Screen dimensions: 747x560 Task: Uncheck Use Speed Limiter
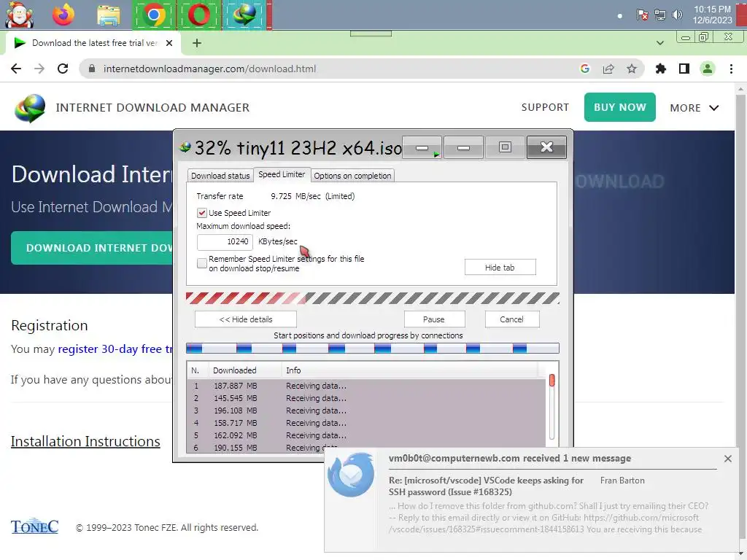pyautogui.click(x=202, y=213)
